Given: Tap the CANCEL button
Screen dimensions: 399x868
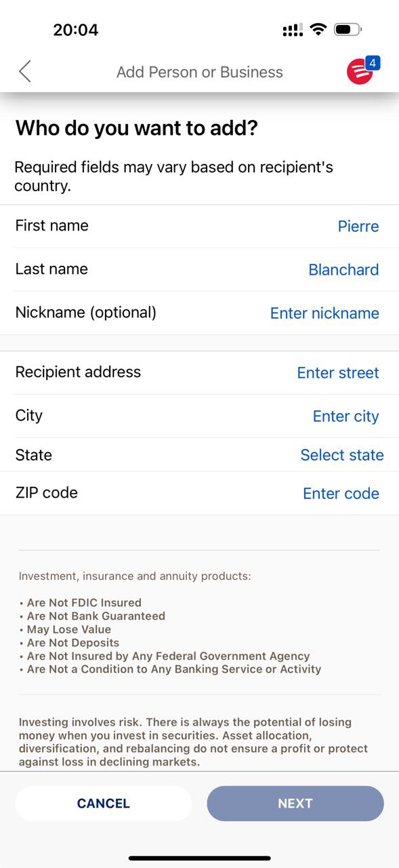Looking at the screenshot, I should click(104, 804).
